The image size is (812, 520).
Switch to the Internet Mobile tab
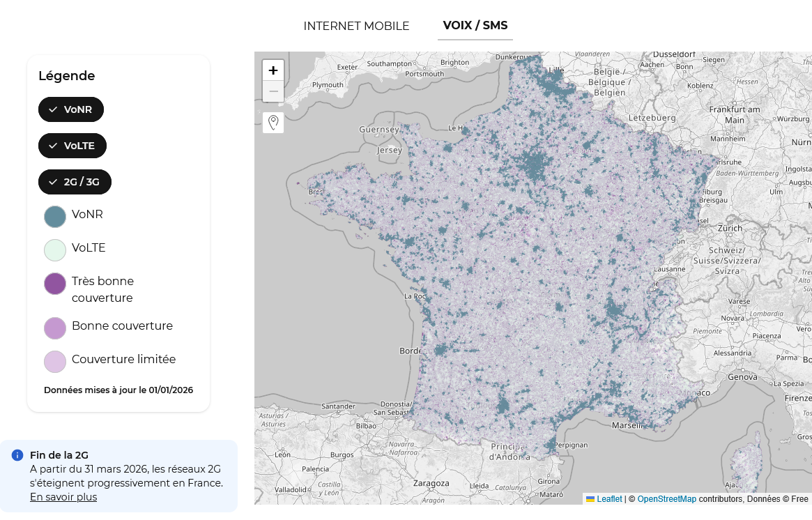tap(356, 26)
